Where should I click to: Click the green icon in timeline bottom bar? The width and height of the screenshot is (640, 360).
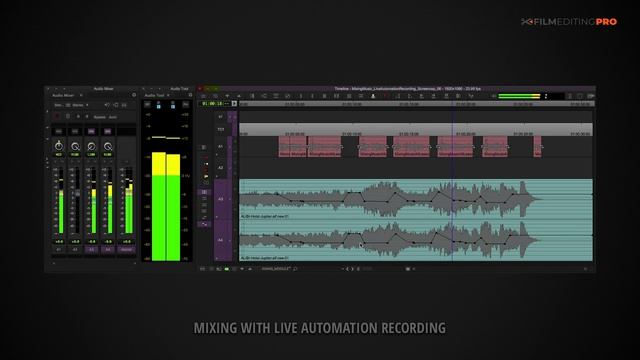coord(227,269)
